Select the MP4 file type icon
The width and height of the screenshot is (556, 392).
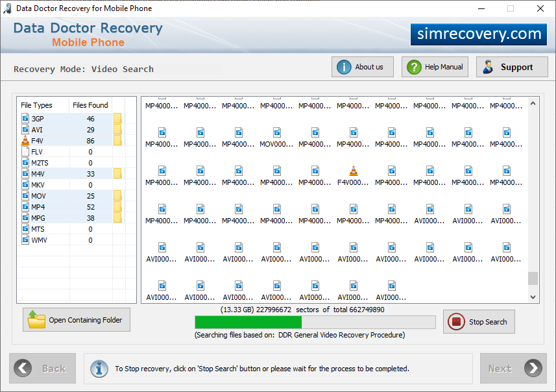(x=25, y=206)
